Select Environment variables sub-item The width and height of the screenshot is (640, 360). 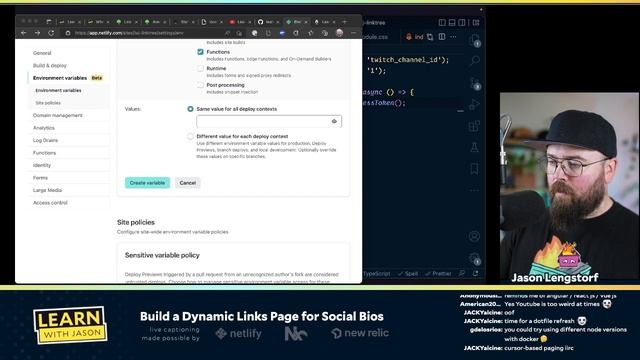coord(58,90)
